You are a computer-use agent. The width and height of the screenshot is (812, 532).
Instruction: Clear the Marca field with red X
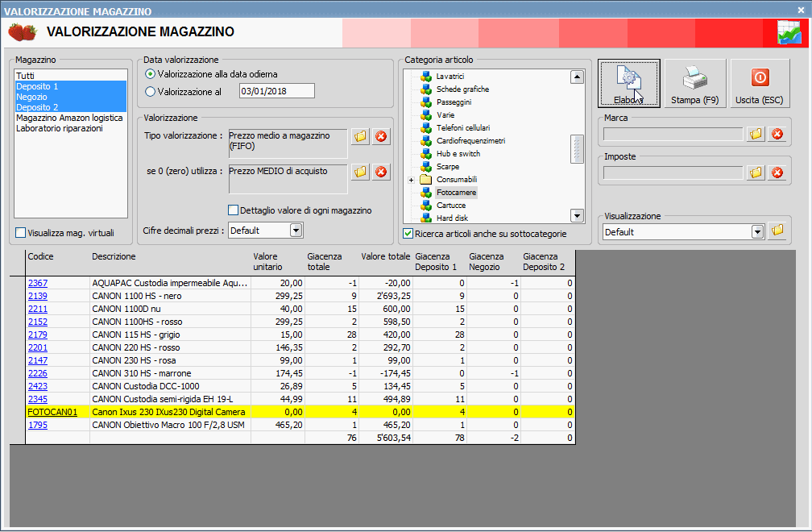click(777, 134)
